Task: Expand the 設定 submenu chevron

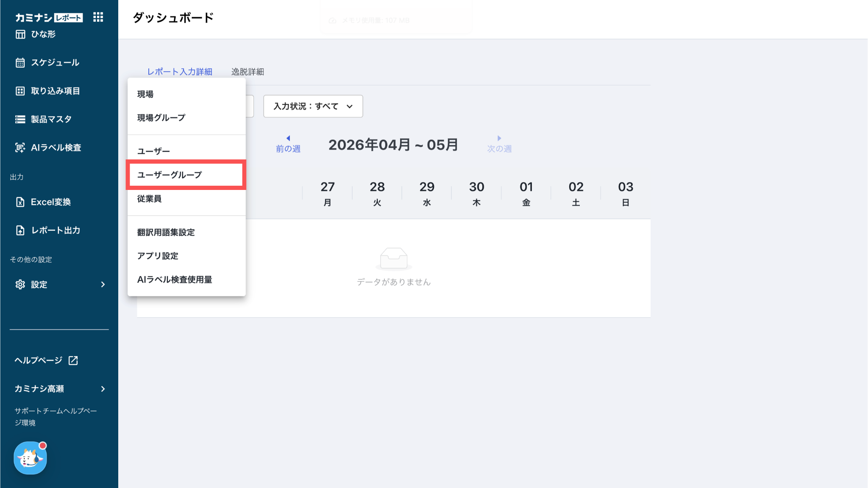Action: (x=103, y=284)
